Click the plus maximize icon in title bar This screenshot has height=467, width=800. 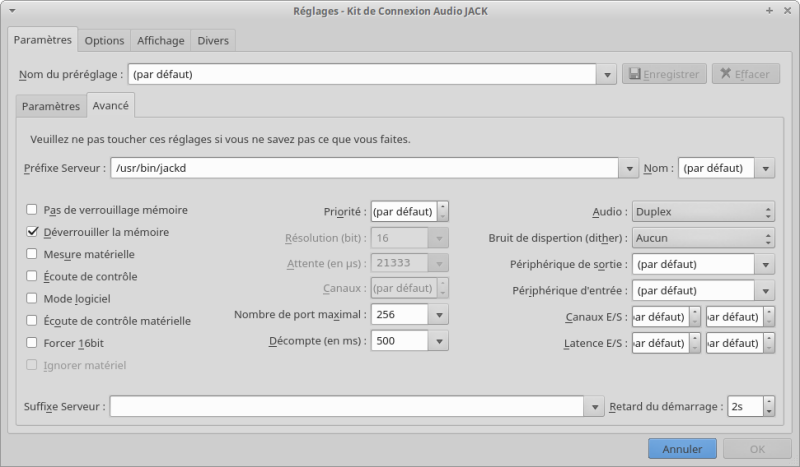point(769,11)
